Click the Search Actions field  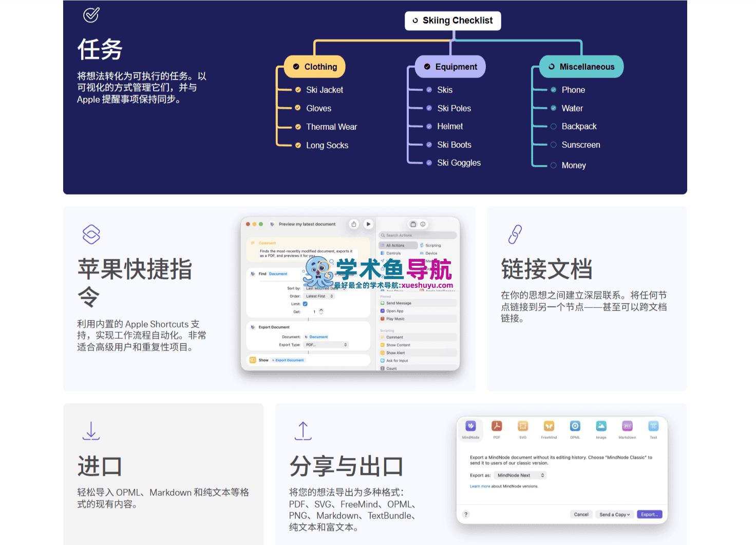coord(418,235)
